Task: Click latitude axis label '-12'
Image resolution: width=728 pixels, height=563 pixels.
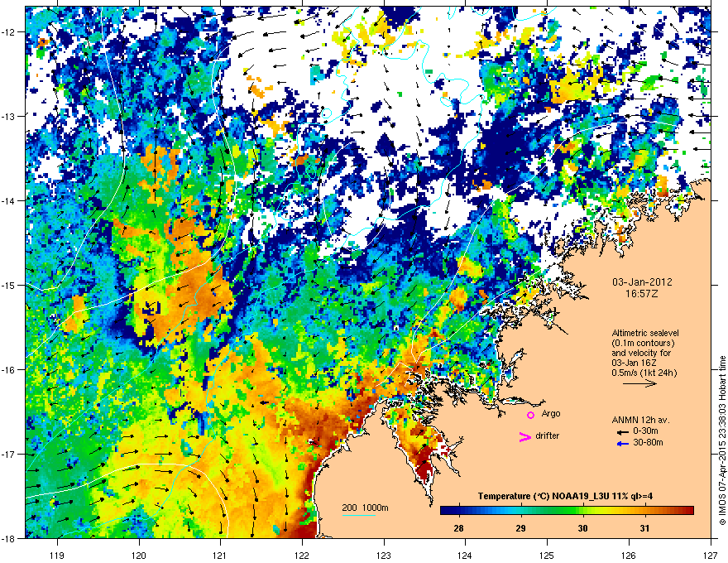Action: tap(8, 31)
